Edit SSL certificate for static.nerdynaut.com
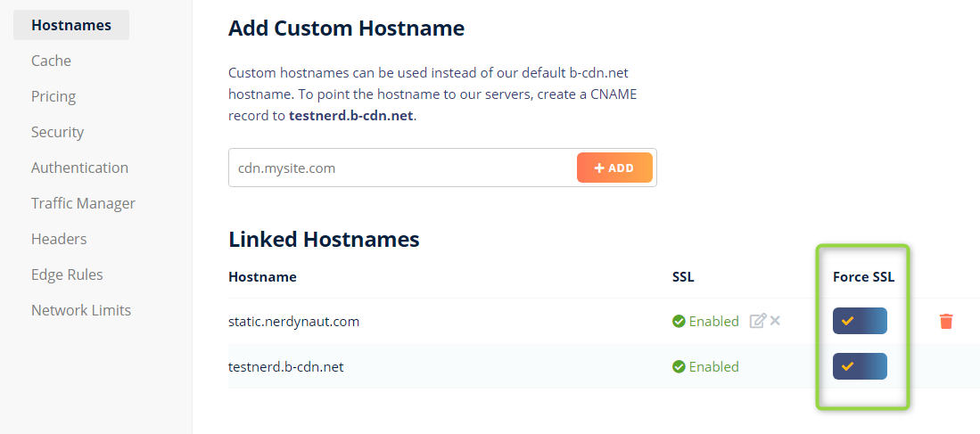The width and height of the screenshot is (980, 434). point(757,321)
